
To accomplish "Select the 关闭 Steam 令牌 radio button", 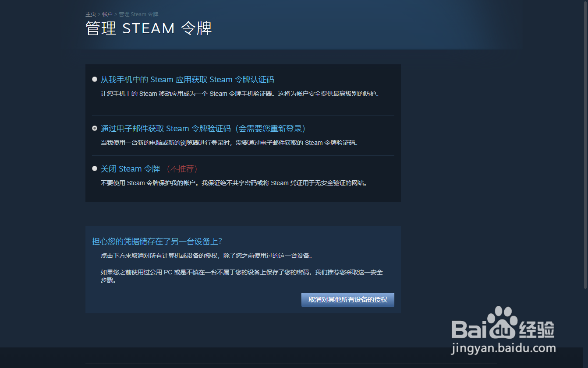I will point(95,168).
